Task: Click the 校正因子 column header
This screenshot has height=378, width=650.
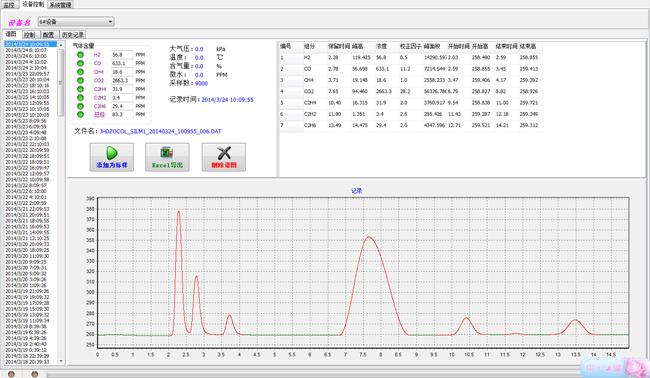Action: (411, 46)
